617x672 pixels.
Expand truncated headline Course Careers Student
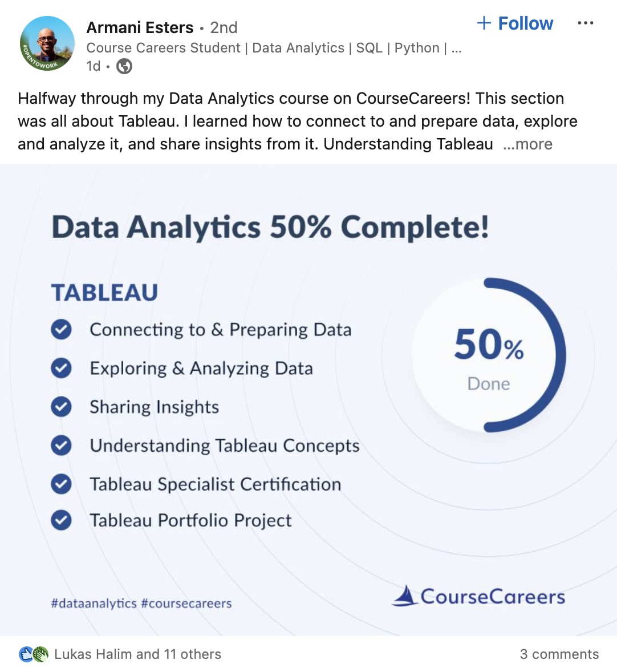point(274,48)
